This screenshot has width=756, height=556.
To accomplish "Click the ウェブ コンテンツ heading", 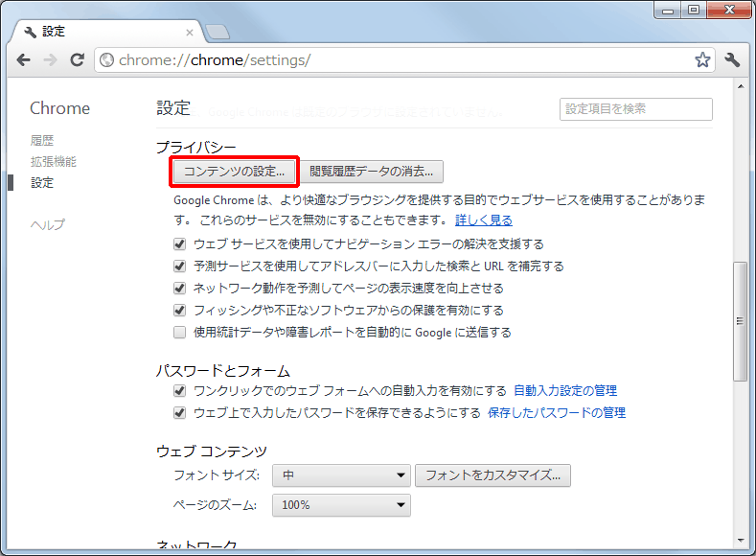I will click(x=212, y=452).
